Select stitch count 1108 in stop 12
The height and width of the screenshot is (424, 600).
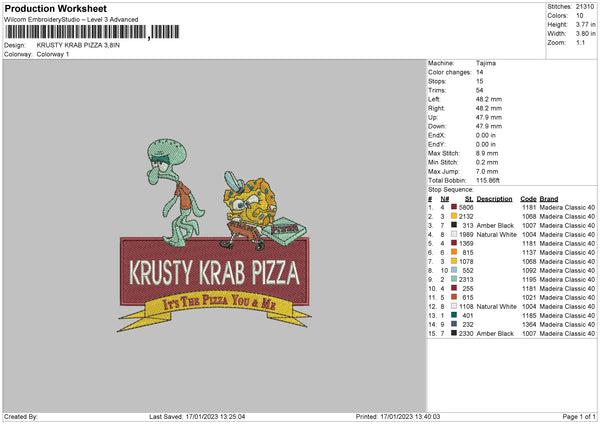[x=466, y=307]
